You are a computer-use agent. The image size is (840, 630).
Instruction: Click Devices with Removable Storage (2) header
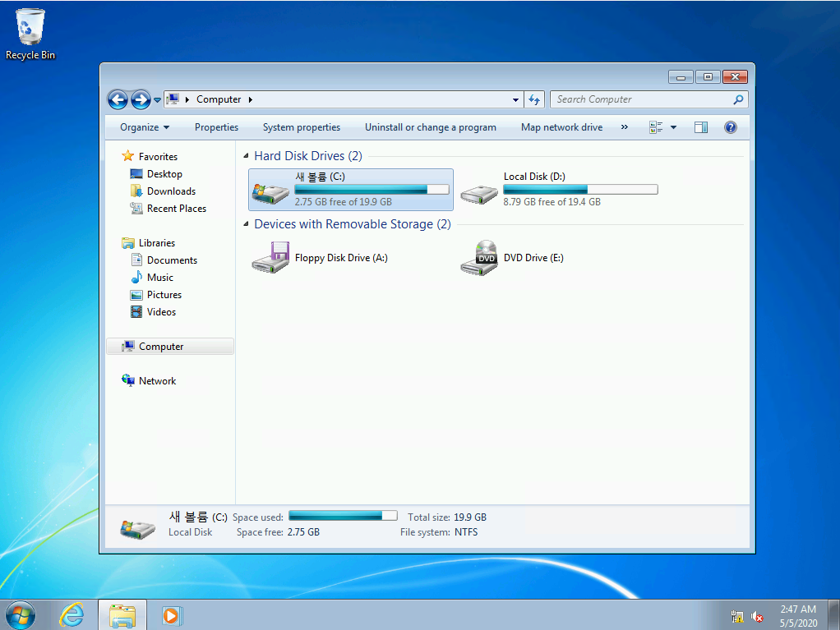click(x=353, y=224)
